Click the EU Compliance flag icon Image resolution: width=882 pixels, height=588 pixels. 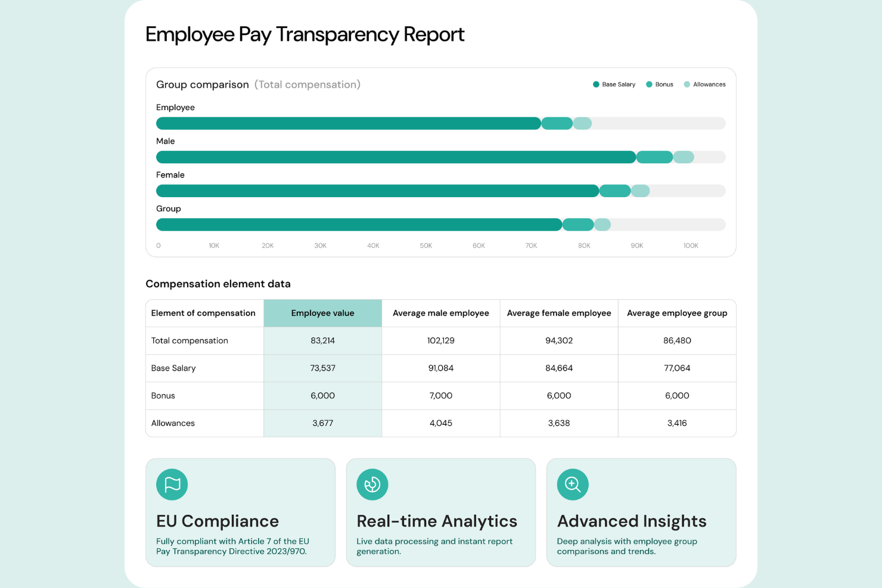pyautogui.click(x=172, y=484)
